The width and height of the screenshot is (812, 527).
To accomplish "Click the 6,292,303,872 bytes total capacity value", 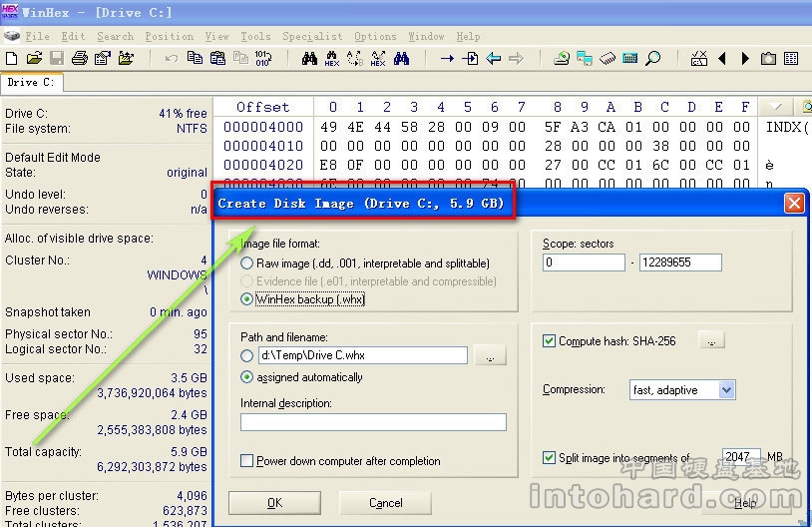I will click(x=152, y=467).
